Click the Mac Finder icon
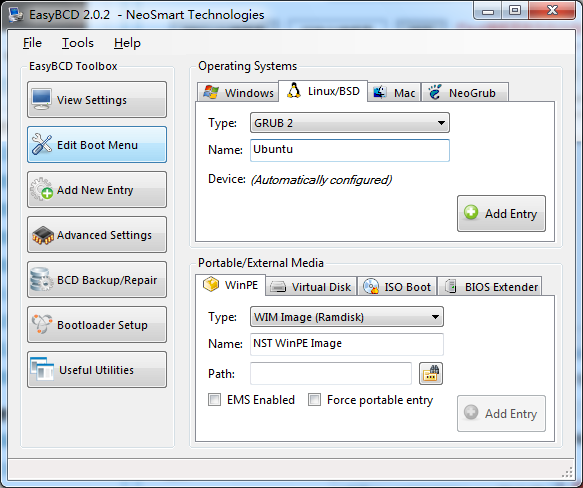The height and width of the screenshot is (488, 583). tap(380, 92)
